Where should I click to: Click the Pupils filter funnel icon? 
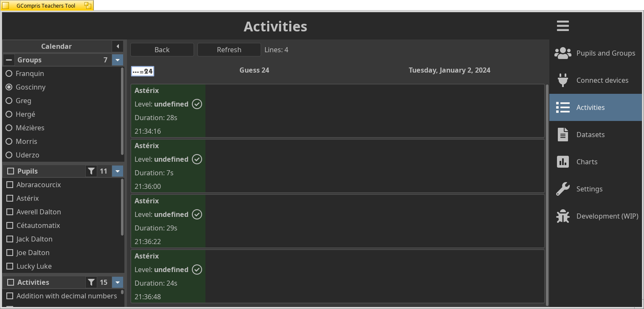[x=91, y=171]
